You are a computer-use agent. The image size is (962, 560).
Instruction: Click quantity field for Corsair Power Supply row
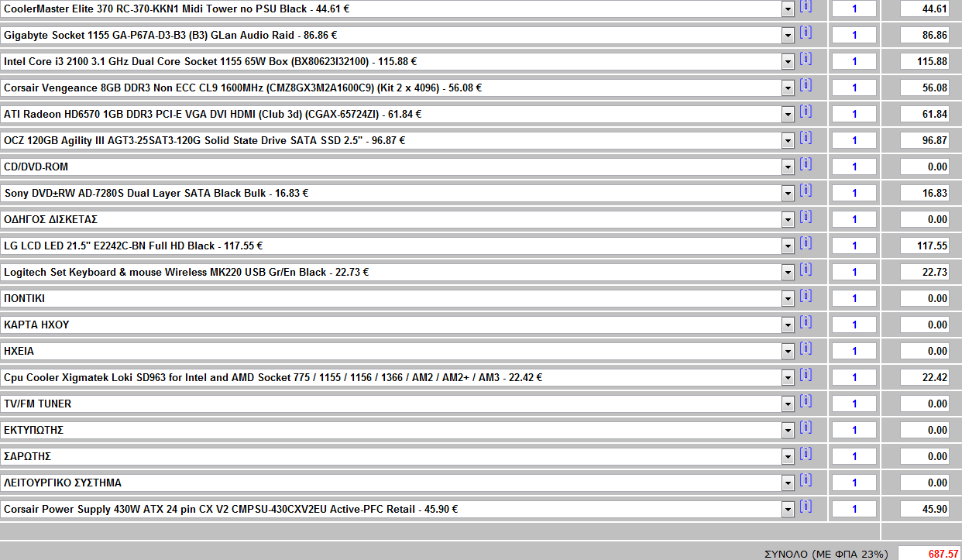pyautogui.click(x=854, y=510)
